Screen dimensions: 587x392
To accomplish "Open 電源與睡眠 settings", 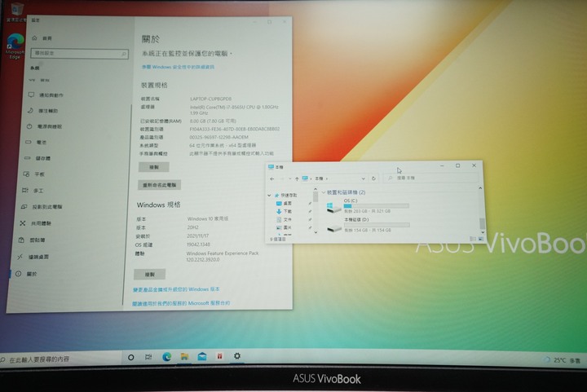I will click(44, 126).
